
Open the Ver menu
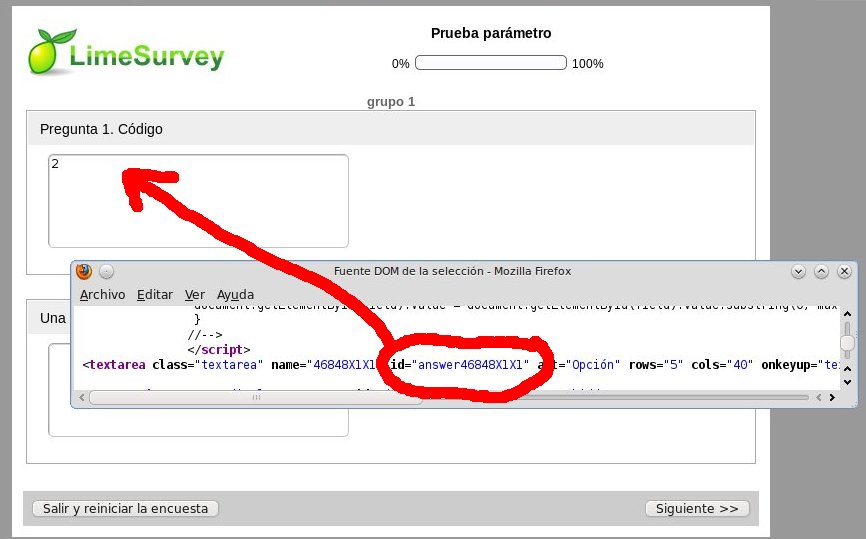pyautogui.click(x=194, y=295)
